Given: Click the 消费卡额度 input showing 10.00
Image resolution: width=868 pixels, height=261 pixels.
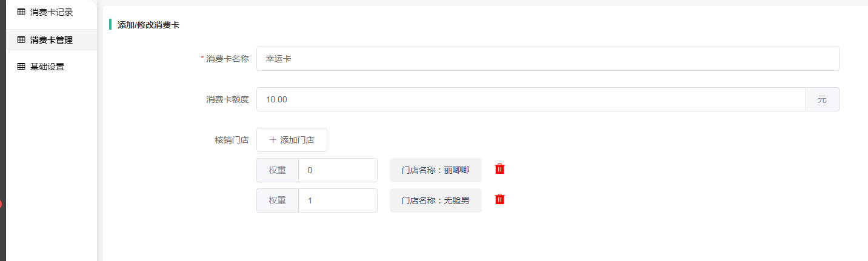Looking at the screenshot, I should coord(531,99).
